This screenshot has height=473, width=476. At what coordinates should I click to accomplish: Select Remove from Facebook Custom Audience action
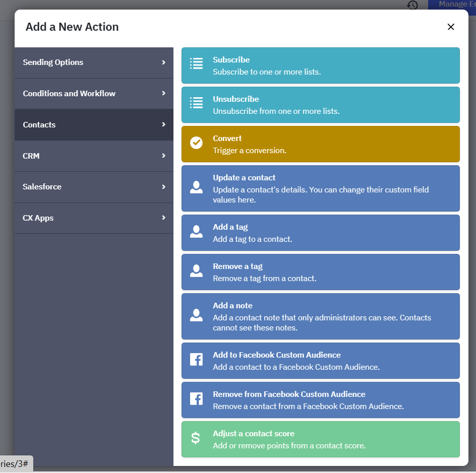[x=321, y=400]
